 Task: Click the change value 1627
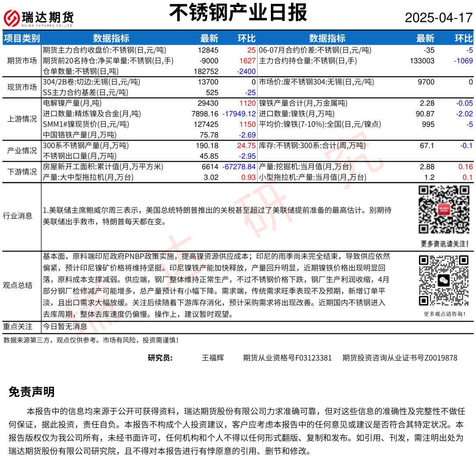[247, 61]
